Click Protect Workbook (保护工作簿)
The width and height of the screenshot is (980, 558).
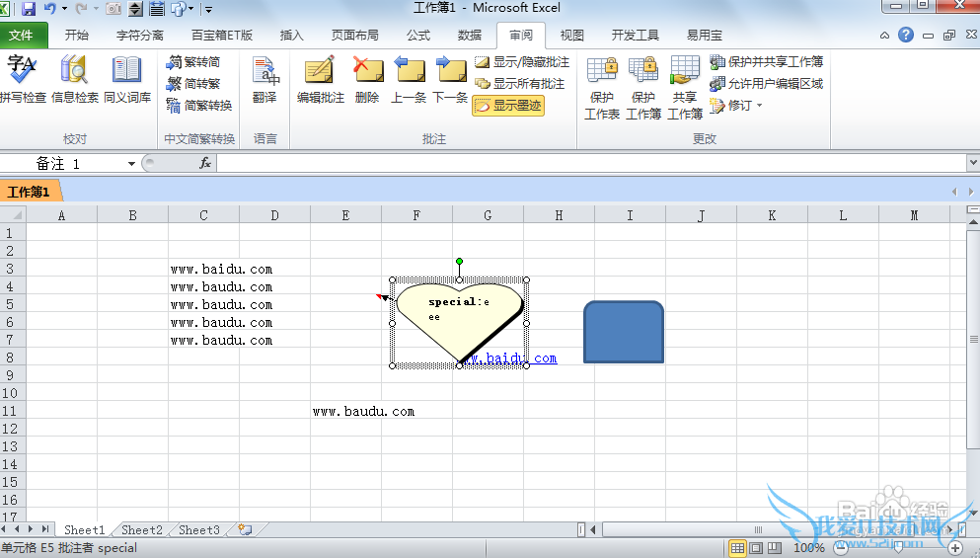coord(643,87)
